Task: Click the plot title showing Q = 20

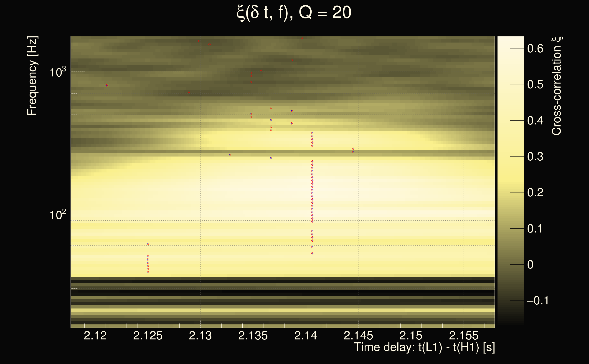Action: point(294,13)
